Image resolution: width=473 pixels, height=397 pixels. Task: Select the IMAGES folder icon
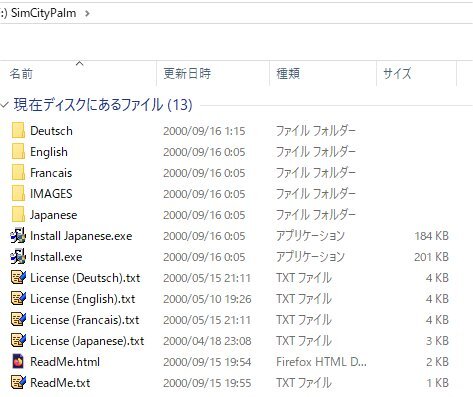(18, 194)
